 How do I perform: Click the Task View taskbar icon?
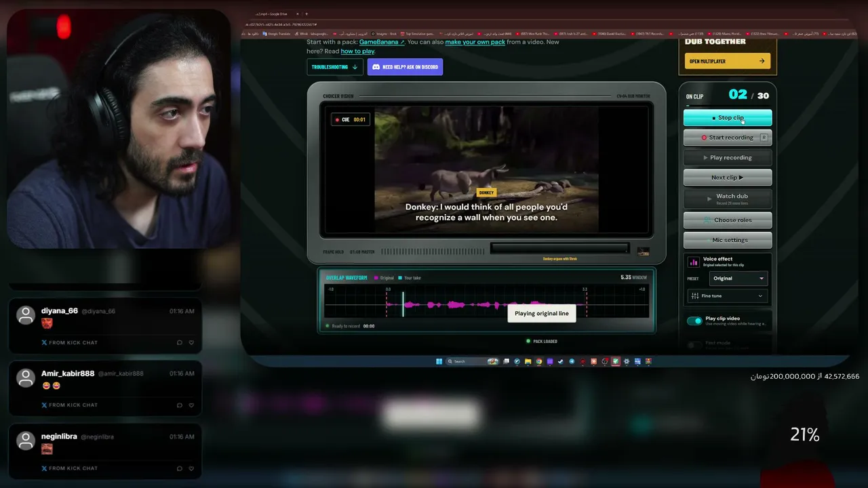[506, 361]
